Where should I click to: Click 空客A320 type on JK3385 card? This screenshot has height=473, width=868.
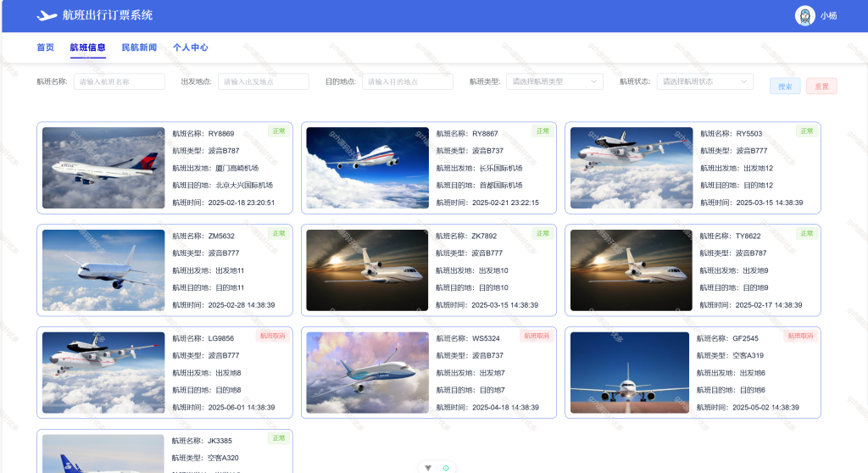(x=223, y=458)
